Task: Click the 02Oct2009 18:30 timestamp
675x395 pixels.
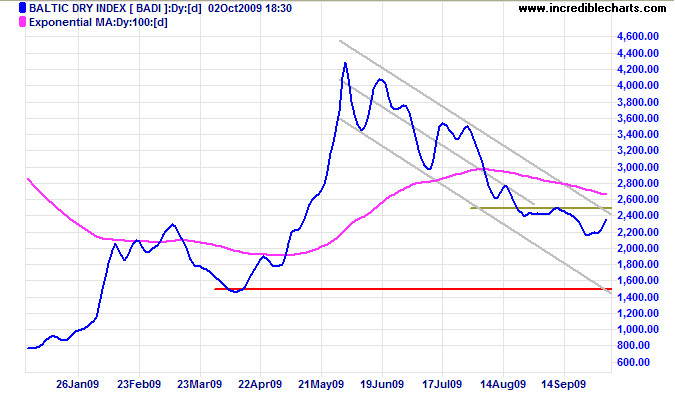Action: click(250, 8)
